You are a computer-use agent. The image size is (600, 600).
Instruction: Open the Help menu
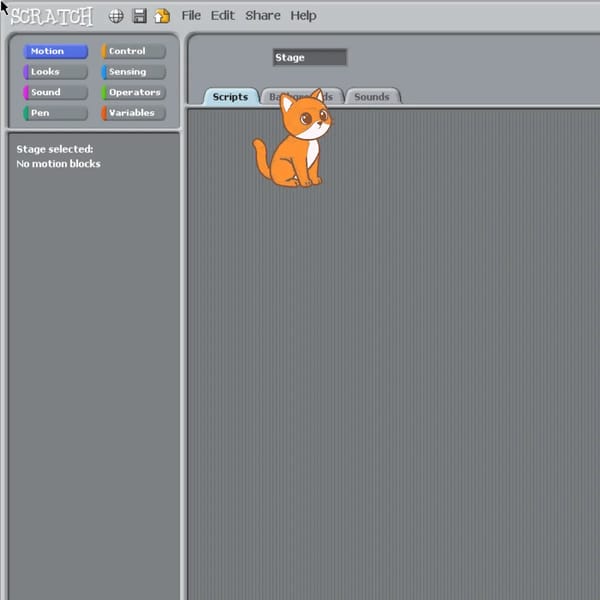(303, 16)
